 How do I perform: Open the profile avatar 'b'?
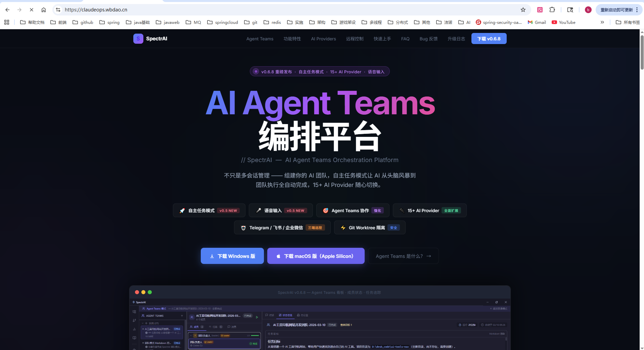pyautogui.click(x=588, y=10)
